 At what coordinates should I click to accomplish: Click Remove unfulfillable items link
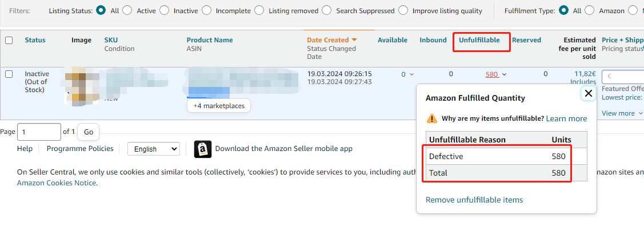pos(474,200)
